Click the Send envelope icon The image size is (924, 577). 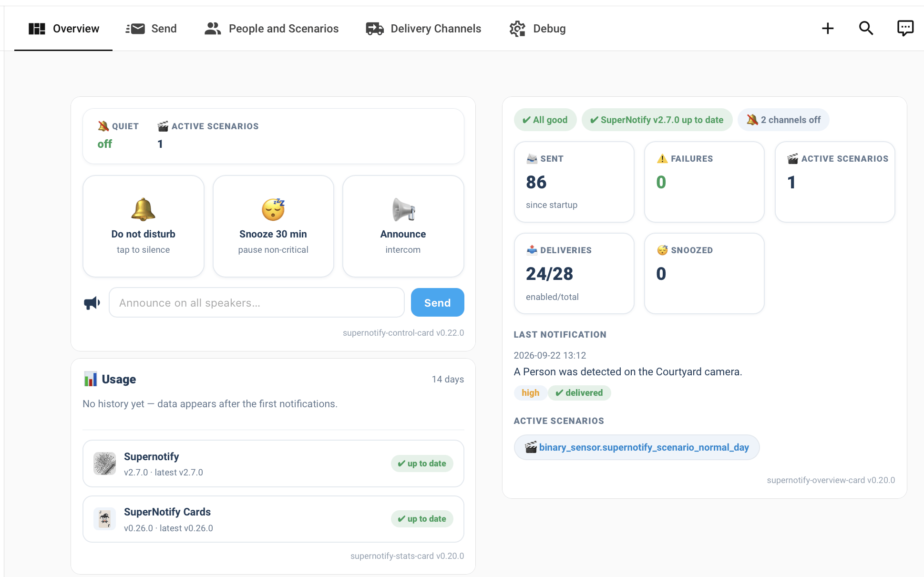pyautogui.click(x=135, y=29)
